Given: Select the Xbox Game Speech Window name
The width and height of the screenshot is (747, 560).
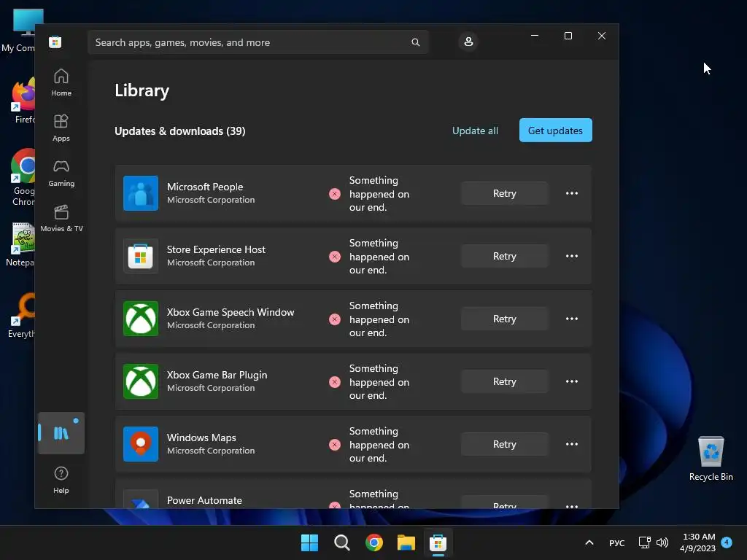Looking at the screenshot, I should pyautogui.click(x=231, y=312).
